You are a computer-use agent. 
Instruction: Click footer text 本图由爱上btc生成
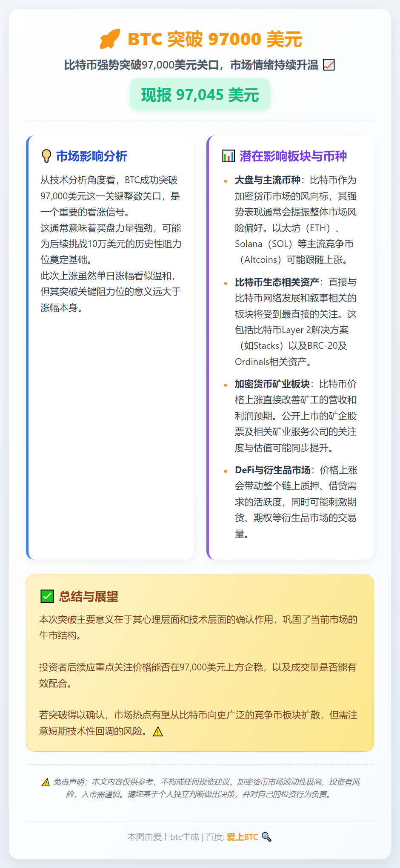[x=163, y=837]
